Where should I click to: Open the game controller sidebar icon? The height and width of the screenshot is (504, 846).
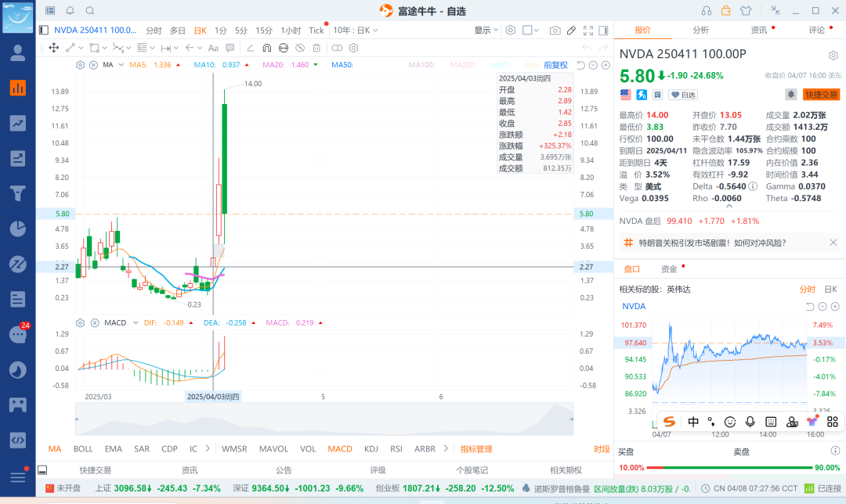pyautogui.click(x=18, y=405)
